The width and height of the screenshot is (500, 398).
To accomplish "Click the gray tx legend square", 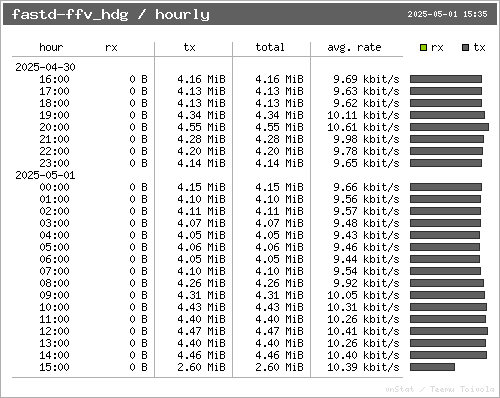I will [466, 48].
